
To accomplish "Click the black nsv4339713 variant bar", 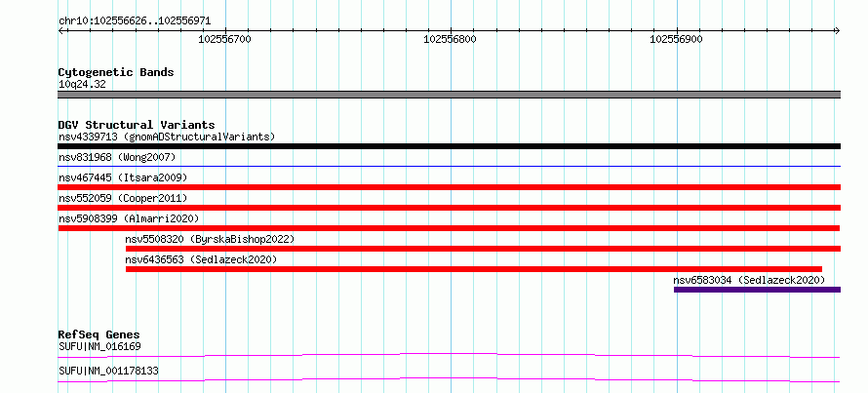I will [449, 146].
